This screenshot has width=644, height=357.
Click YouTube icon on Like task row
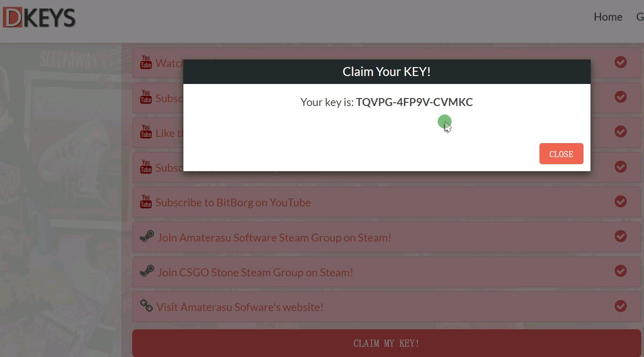146,131
